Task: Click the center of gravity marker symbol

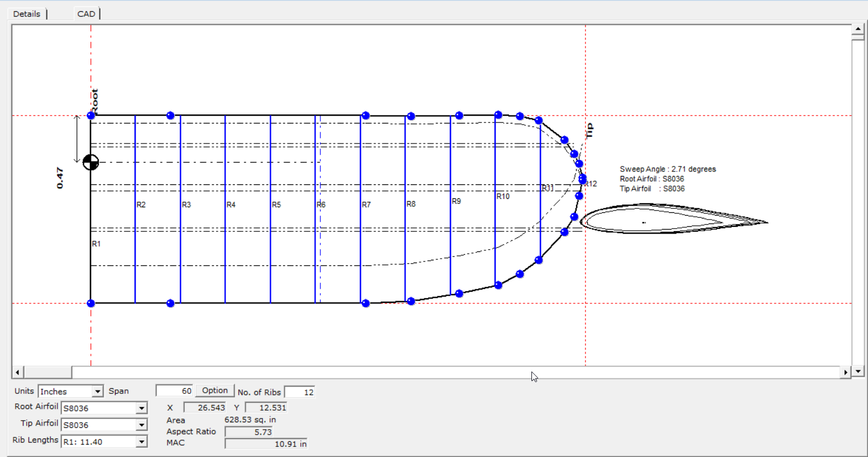Action: click(90, 162)
